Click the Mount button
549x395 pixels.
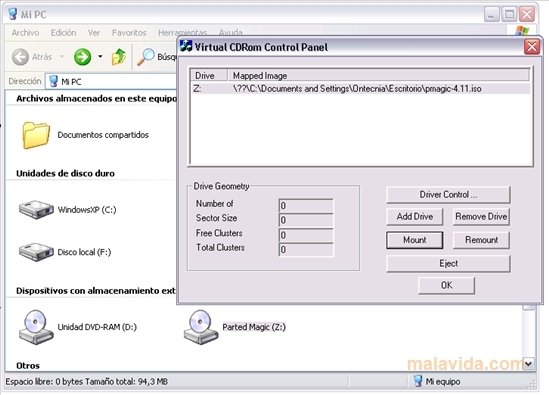415,240
